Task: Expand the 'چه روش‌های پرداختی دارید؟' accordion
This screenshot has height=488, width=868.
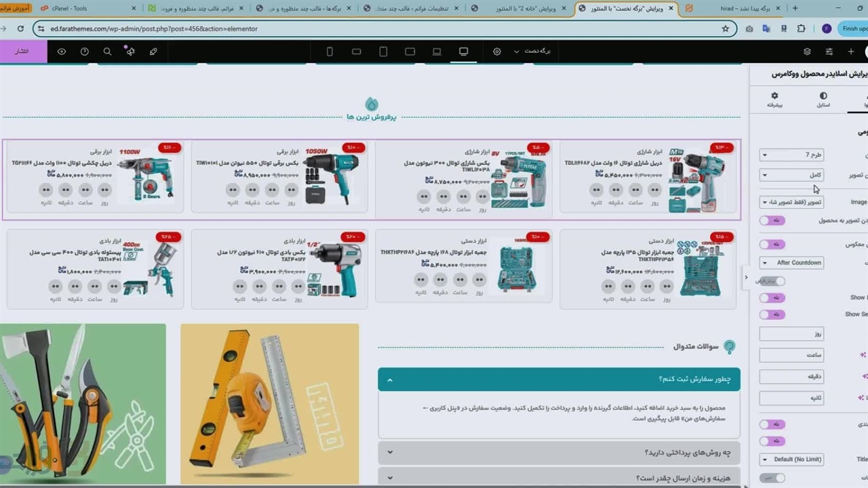Action: click(559, 452)
